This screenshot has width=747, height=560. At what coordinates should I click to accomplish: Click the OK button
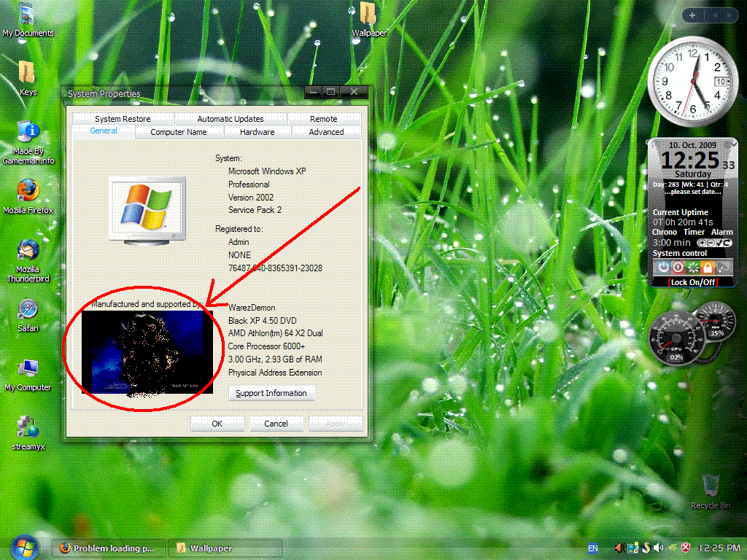pyautogui.click(x=217, y=424)
